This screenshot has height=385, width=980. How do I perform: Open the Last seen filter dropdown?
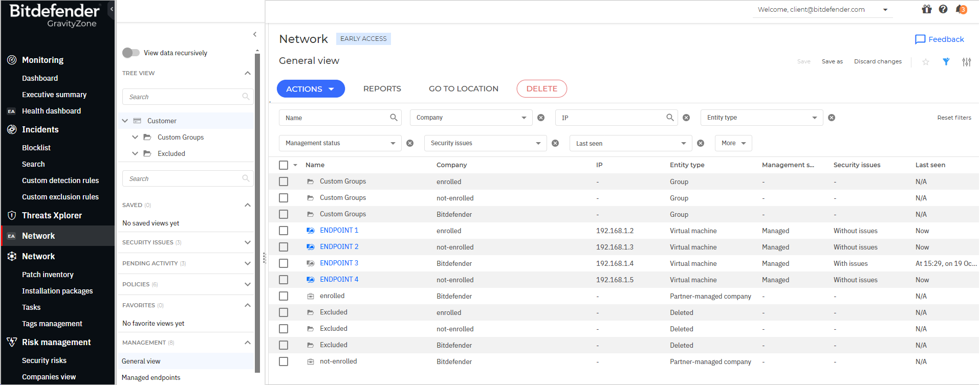[630, 143]
